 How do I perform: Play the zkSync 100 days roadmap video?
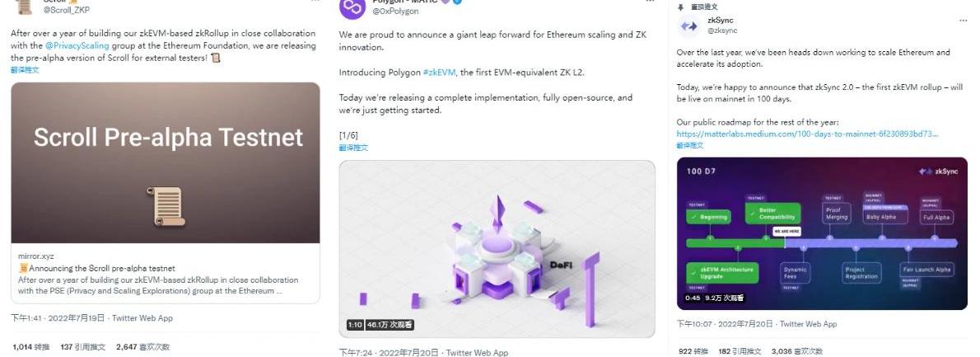pos(822,233)
